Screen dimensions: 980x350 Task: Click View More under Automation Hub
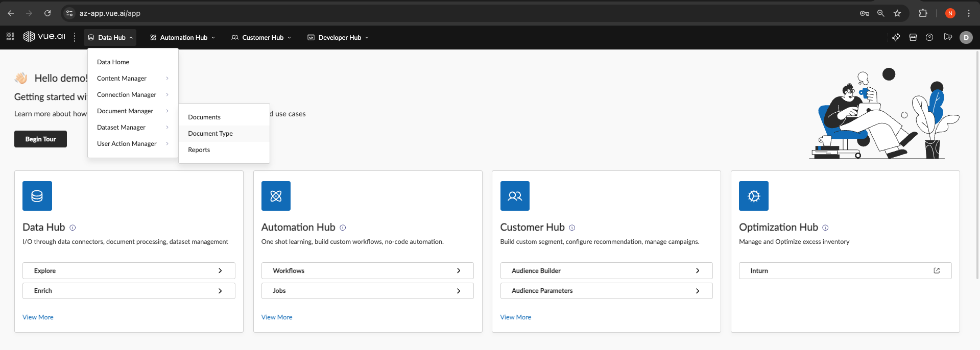coord(277,317)
